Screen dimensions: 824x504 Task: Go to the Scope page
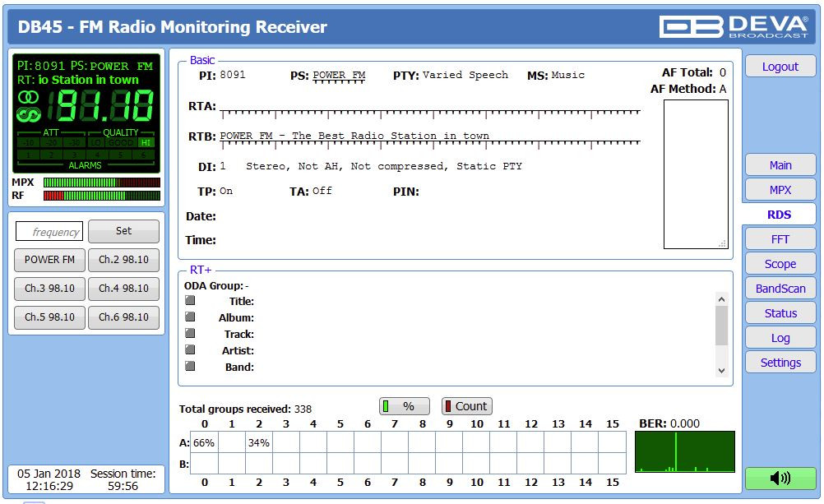780,264
